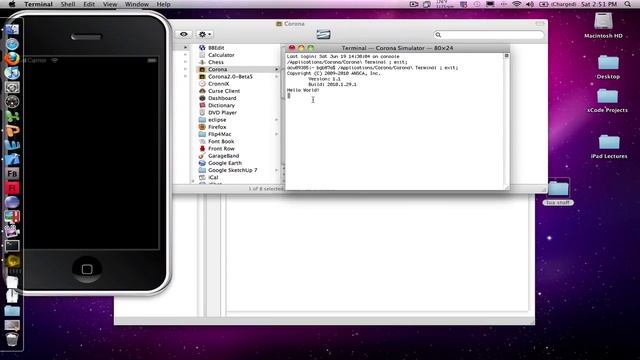
Task: Click the Terminal scroll button at top right
Action: [x=507, y=56]
